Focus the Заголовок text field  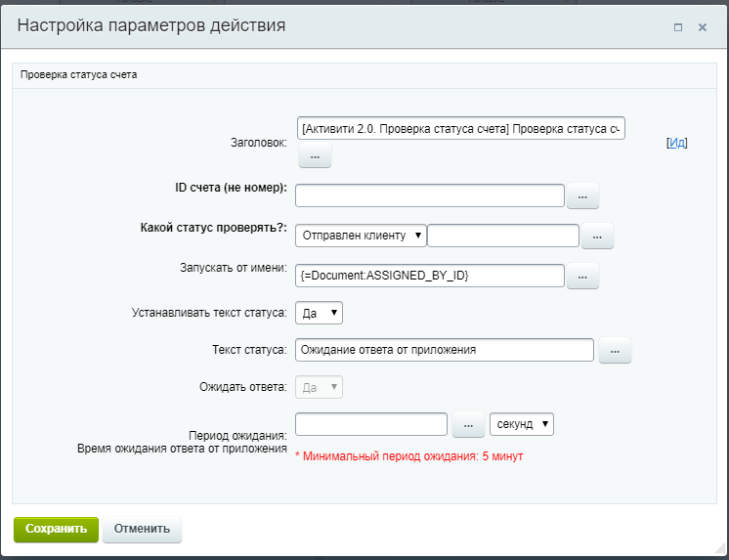pyautogui.click(x=460, y=129)
